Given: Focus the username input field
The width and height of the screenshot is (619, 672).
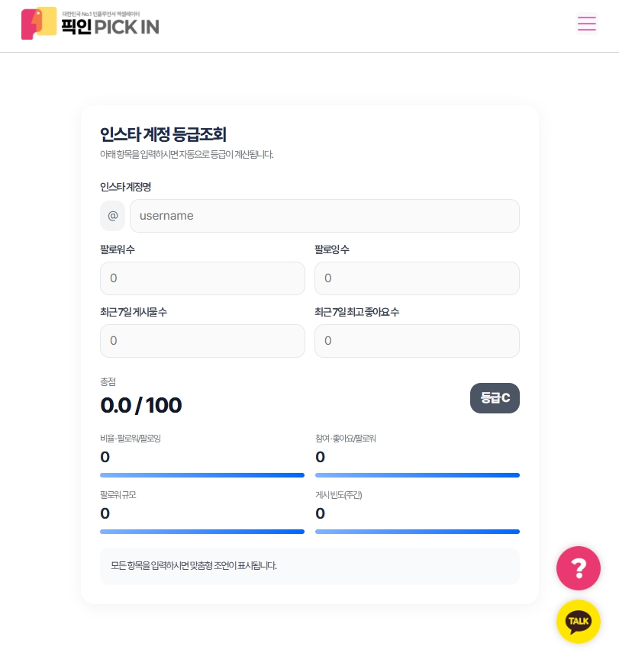Looking at the screenshot, I should pos(324,216).
